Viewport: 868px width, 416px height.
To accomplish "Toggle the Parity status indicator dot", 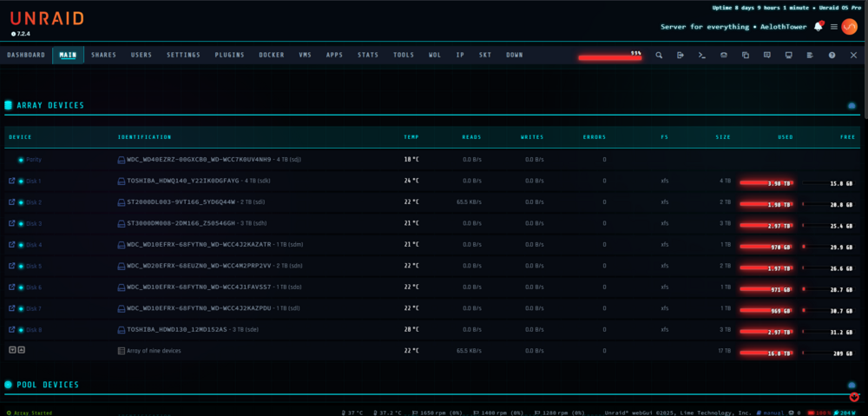I will [x=21, y=160].
